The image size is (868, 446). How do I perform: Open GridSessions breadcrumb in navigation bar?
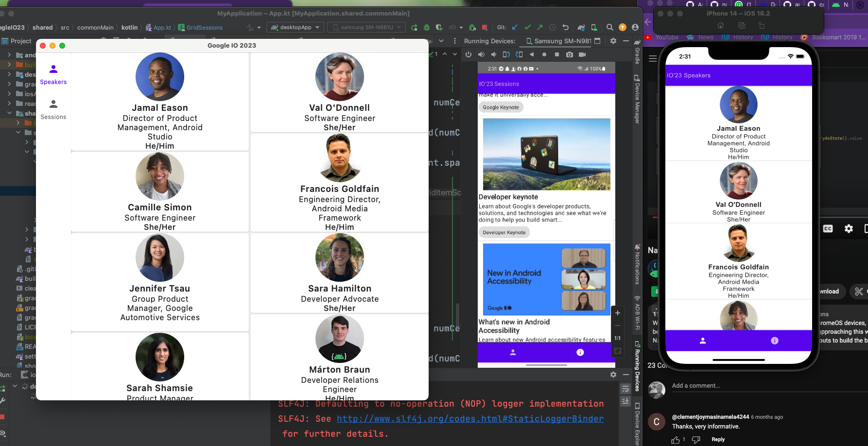point(200,28)
